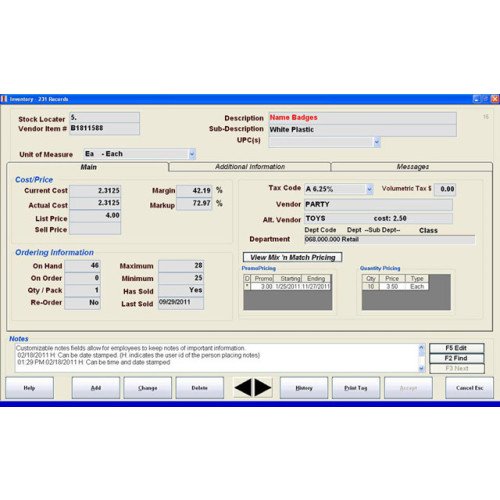Select the promo pricing row 3.00
The height and width of the screenshot is (500, 500).
click(x=287, y=286)
